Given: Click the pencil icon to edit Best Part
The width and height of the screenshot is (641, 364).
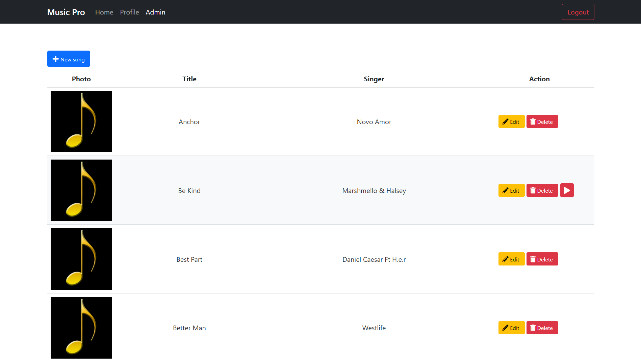Looking at the screenshot, I should pyautogui.click(x=505, y=259).
